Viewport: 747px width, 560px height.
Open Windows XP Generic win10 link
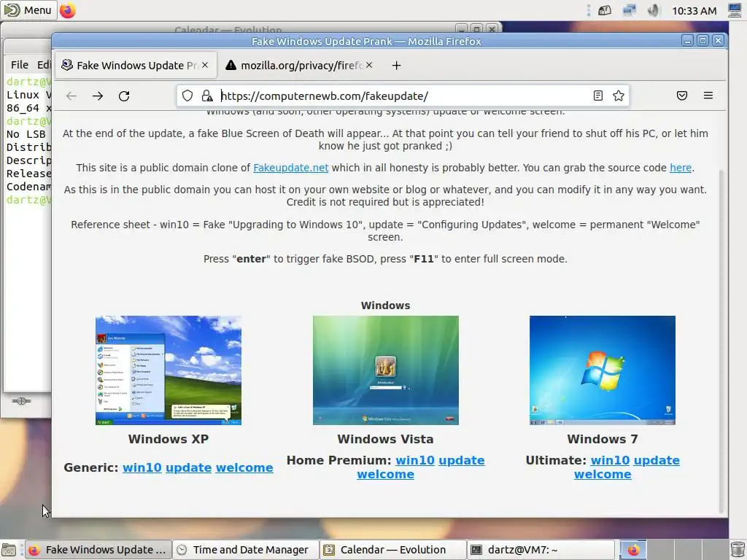coord(142,467)
